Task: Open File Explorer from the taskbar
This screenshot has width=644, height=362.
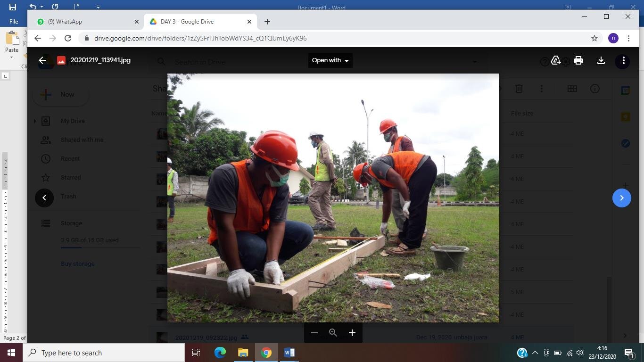Action: 243,353
